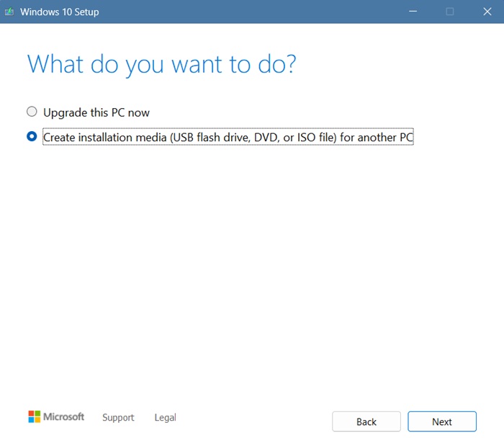Click the Windows 10 Setup title bar icon
This screenshot has width=504, height=438.
pos(9,12)
